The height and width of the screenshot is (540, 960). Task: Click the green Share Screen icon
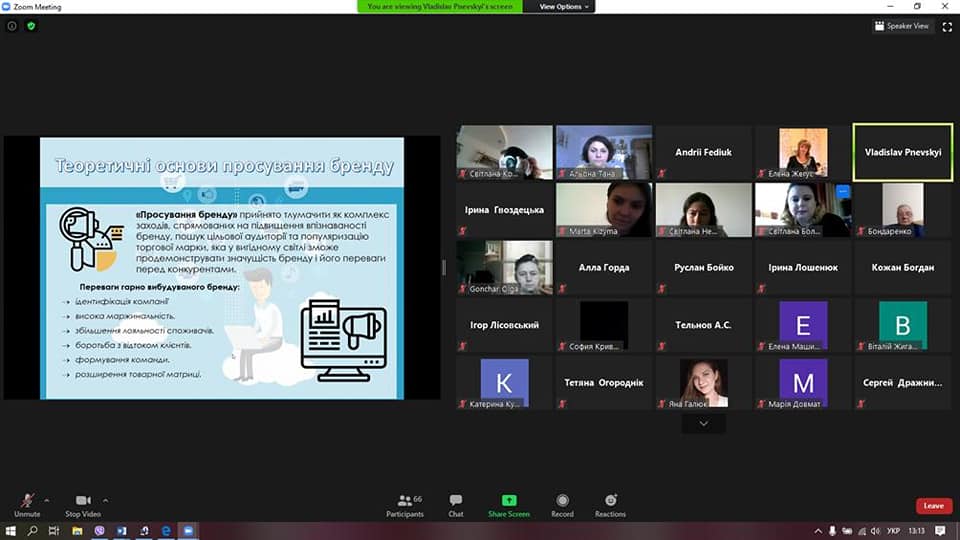509,501
